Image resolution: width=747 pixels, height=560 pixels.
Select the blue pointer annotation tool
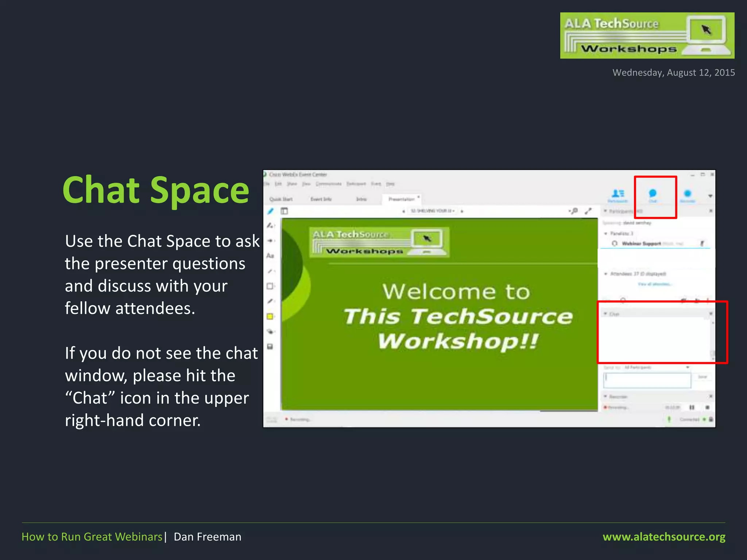(271, 211)
